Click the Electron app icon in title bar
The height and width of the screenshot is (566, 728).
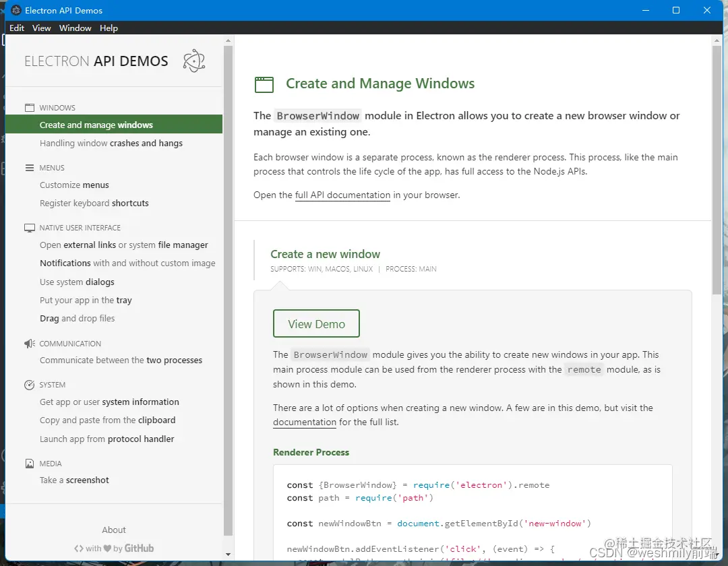click(x=16, y=10)
